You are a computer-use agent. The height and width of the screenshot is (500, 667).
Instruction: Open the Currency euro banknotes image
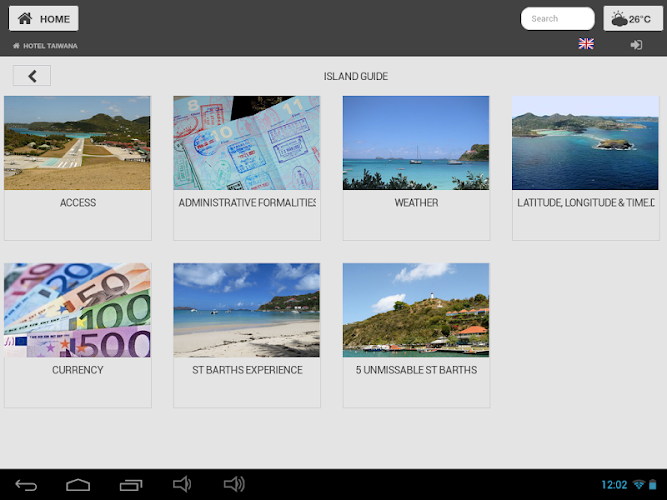pos(77,310)
